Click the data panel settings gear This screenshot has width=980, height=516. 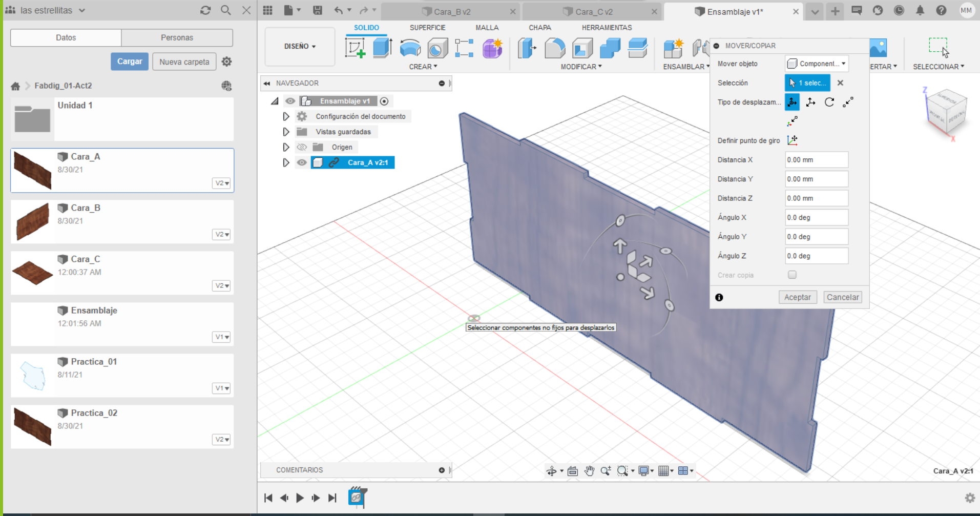[226, 61]
